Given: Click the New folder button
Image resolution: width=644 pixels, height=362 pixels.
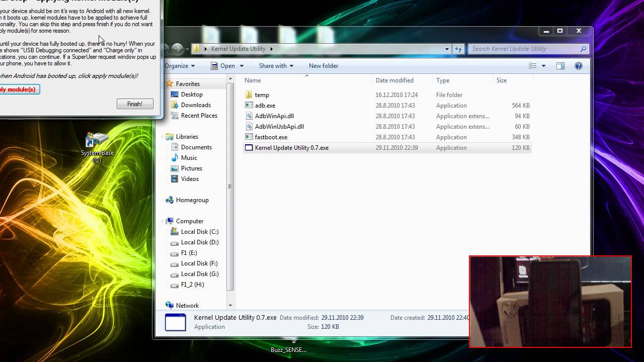Looking at the screenshot, I should 324,66.
